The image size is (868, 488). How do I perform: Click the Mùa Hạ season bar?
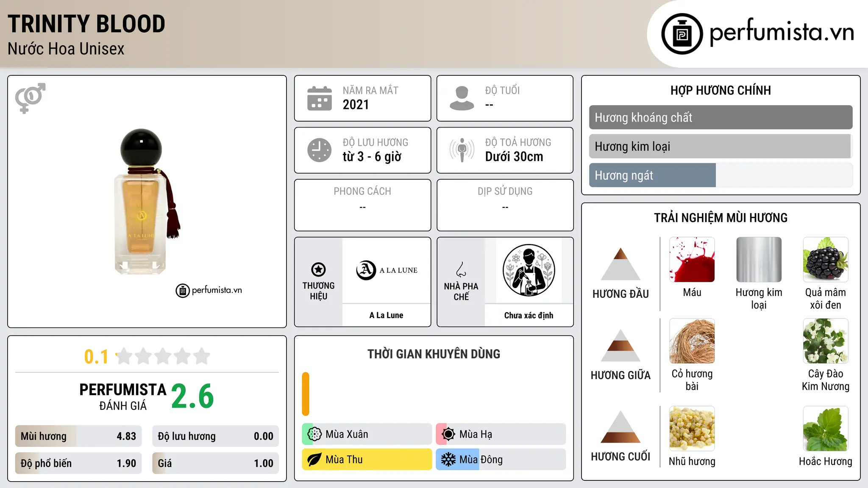pos(501,434)
